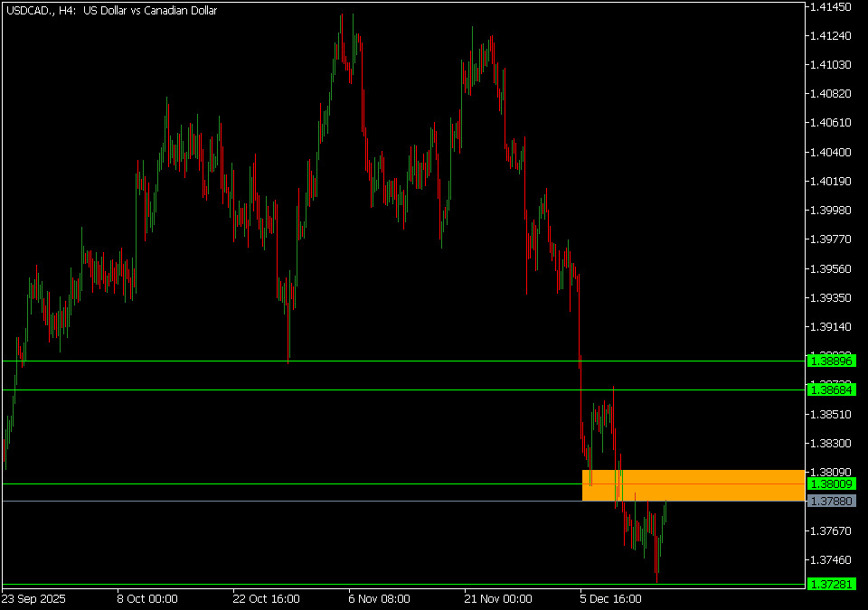Click the 1.38510 price scale value
The height and width of the screenshot is (610, 868).
pyautogui.click(x=831, y=414)
